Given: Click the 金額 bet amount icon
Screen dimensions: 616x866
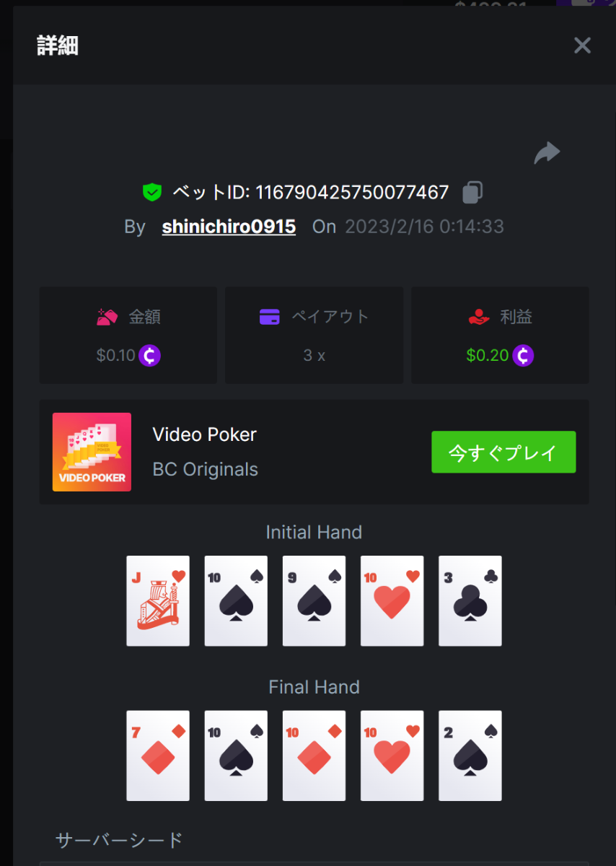Looking at the screenshot, I should (x=107, y=317).
